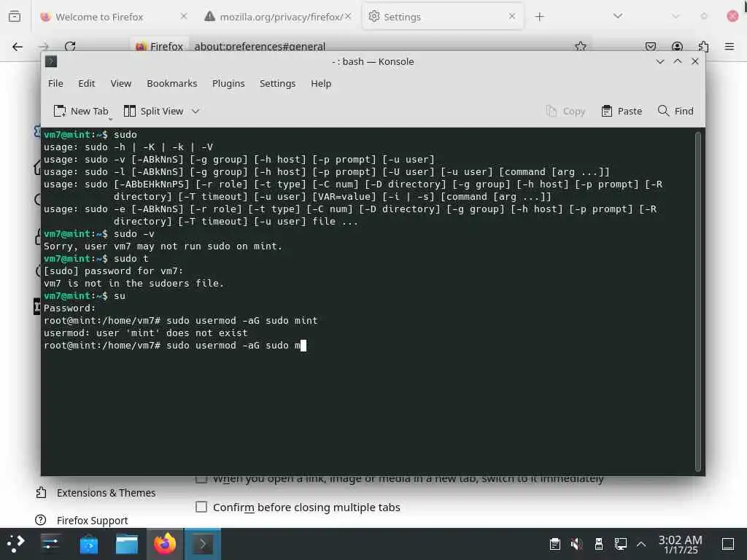Close the mozilla.org privacy tab
The width and height of the screenshot is (747, 560).
pyautogui.click(x=348, y=16)
